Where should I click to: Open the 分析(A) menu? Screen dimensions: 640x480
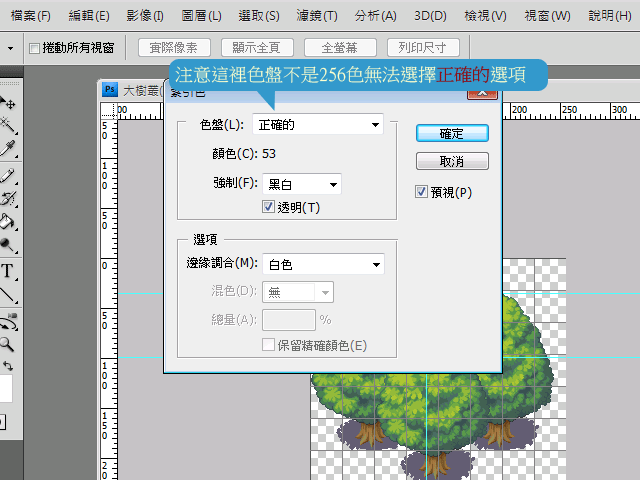pos(376,16)
